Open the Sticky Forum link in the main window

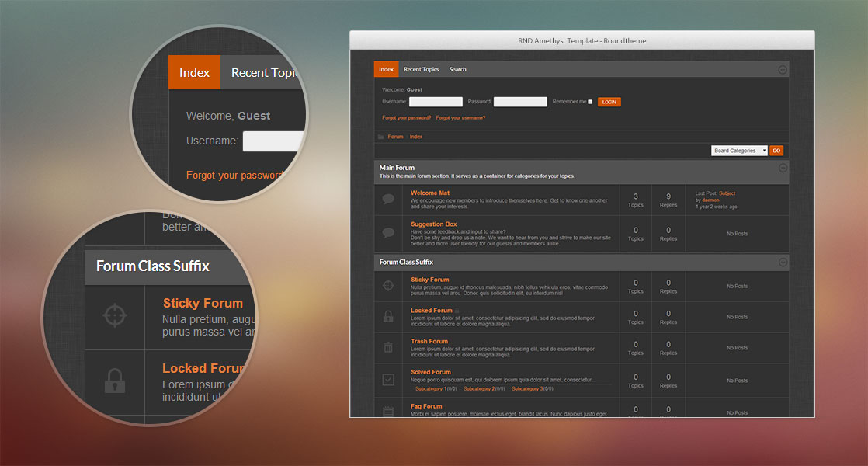429,280
